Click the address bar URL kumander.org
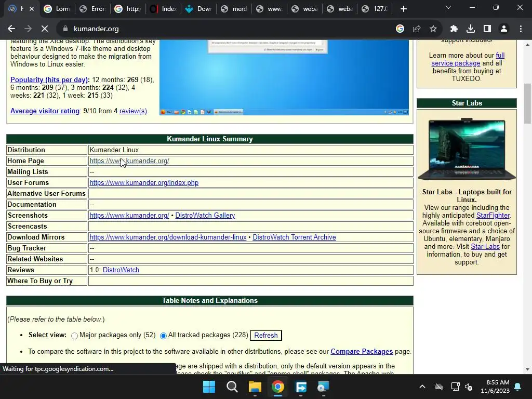Image resolution: width=532 pixels, height=399 pixels. coord(96,29)
